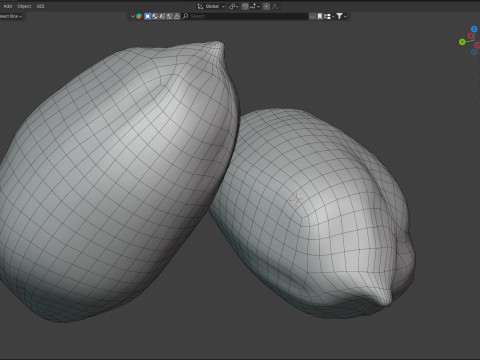480x360 pixels.
Task: Open the GIS menu
Action: (40, 6)
